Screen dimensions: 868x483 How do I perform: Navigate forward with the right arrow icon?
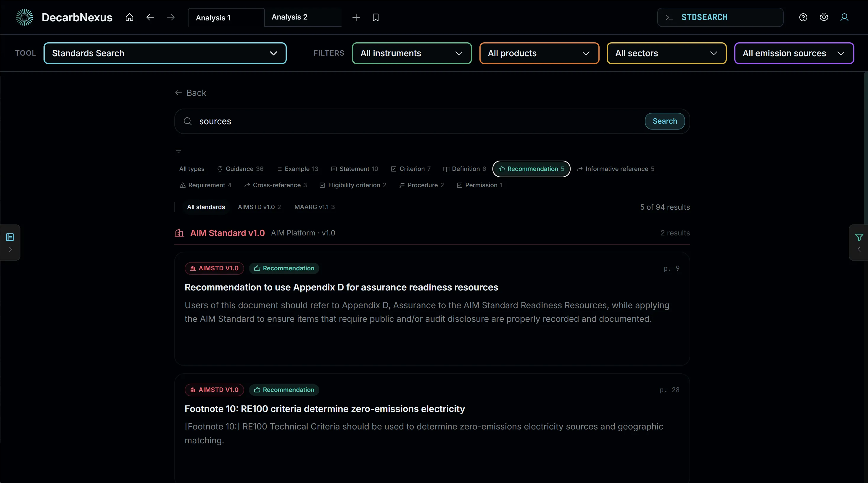pyautogui.click(x=171, y=17)
